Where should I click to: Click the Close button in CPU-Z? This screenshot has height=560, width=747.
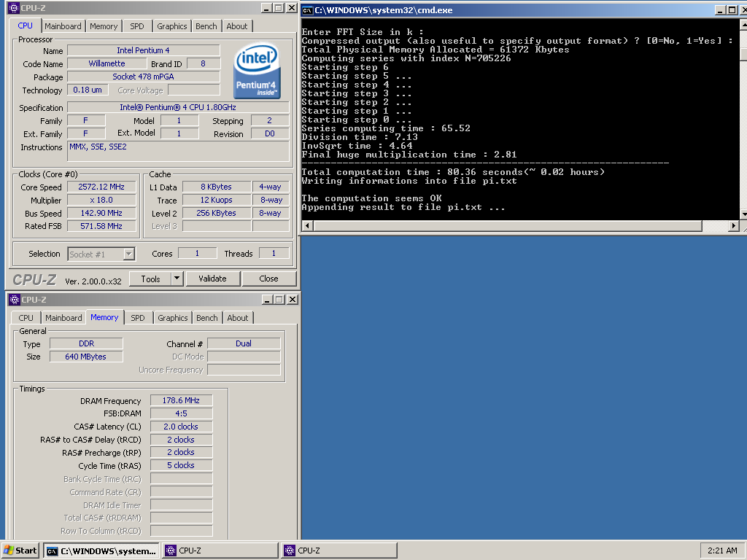(268, 279)
